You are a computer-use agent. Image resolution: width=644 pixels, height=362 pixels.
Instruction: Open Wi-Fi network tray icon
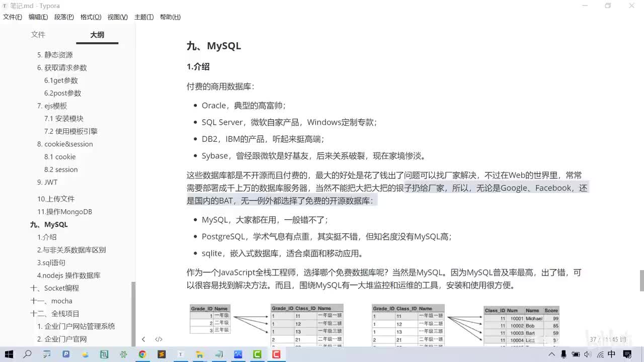(600, 354)
